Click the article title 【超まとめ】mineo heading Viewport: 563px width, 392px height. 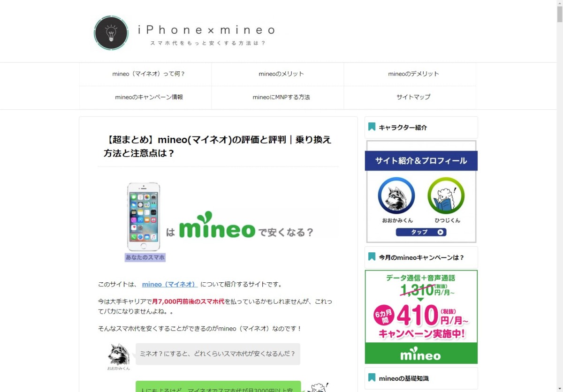click(x=218, y=146)
